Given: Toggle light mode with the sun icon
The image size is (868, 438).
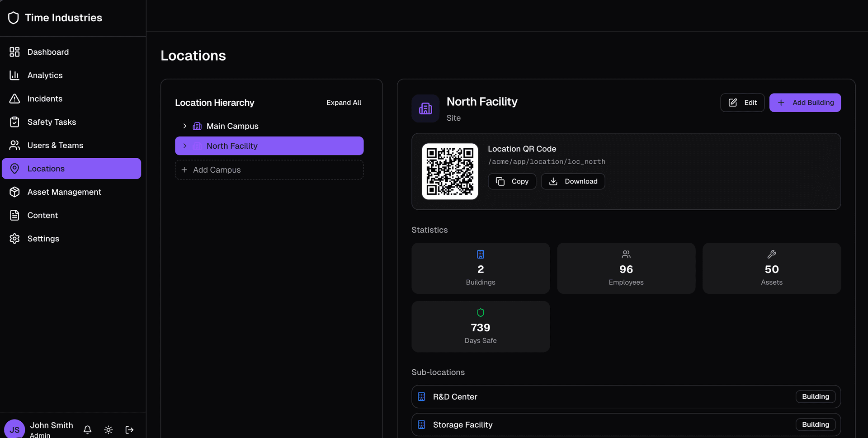Looking at the screenshot, I should click(x=108, y=430).
